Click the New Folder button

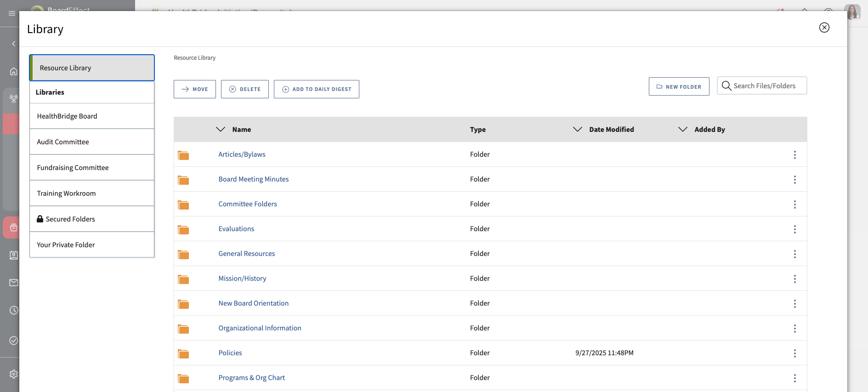(679, 86)
